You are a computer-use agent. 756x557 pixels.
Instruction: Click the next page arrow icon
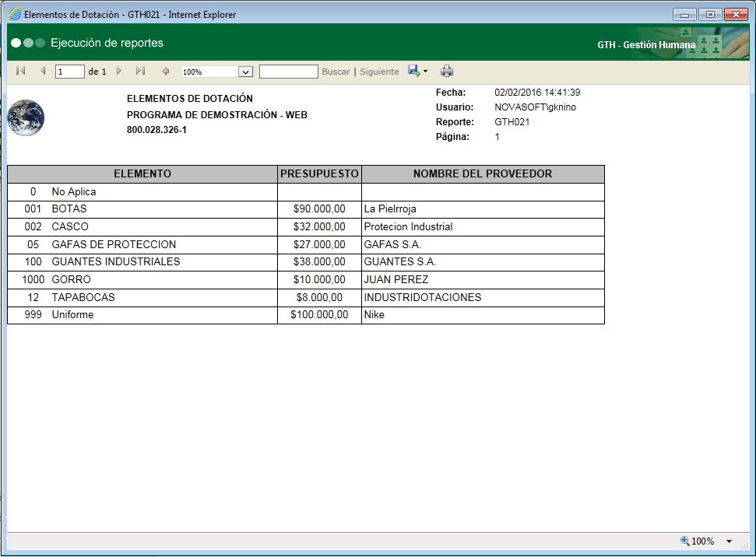pos(119,71)
